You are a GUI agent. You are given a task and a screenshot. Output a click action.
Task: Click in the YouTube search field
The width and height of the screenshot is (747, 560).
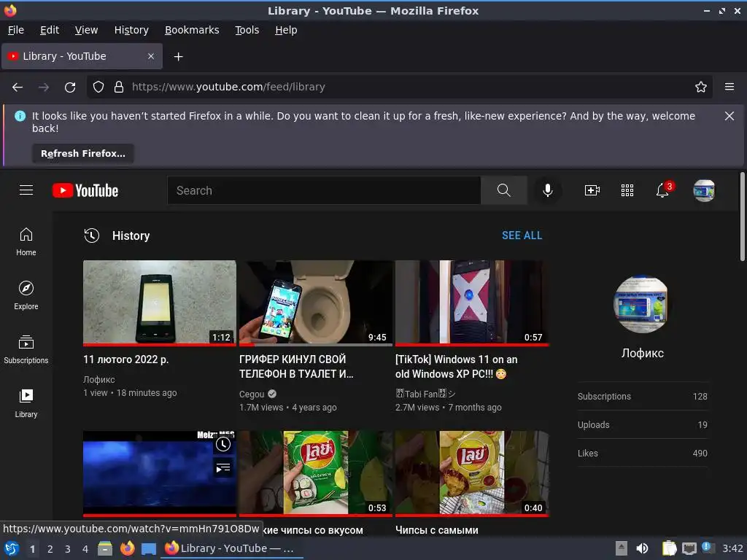click(324, 190)
